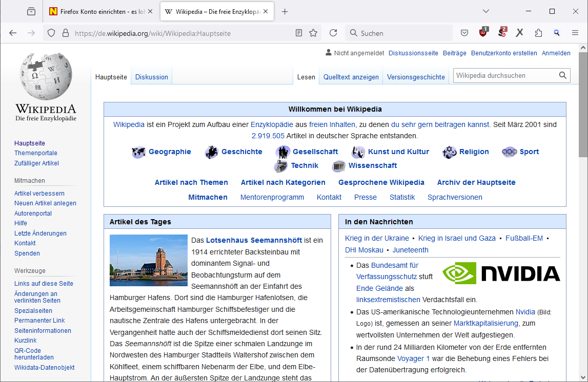Open the NVIDIA logo image

click(501, 273)
